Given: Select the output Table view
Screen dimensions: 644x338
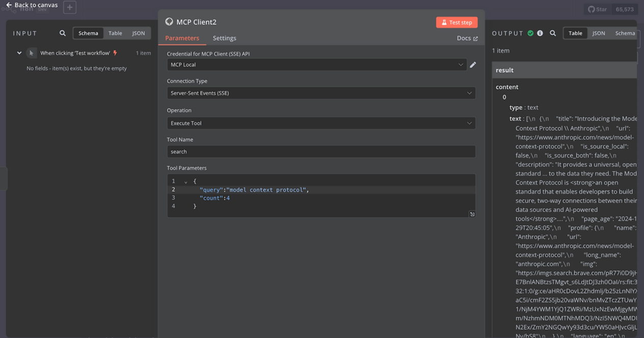Looking at the screenshot, I should pos(575,33).
